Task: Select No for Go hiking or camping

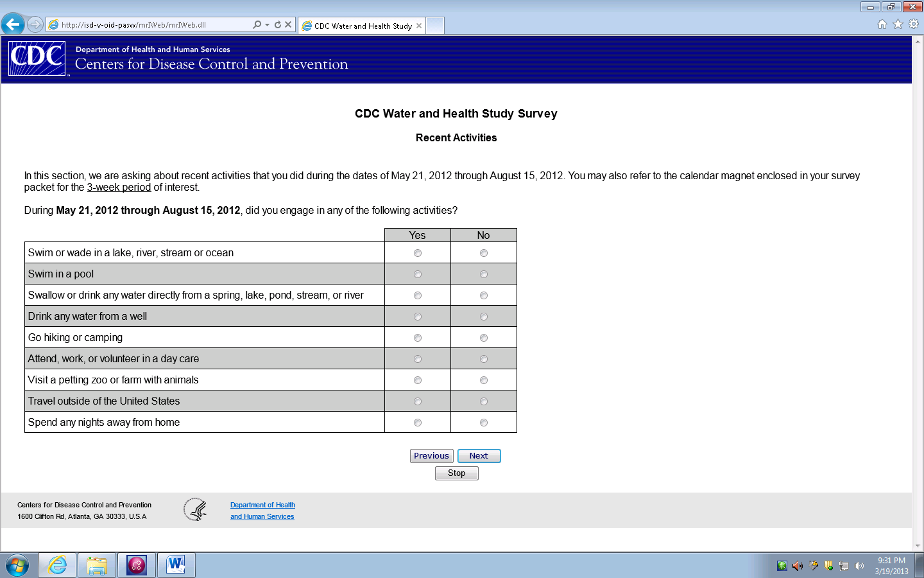Action: tap(484, 338)
